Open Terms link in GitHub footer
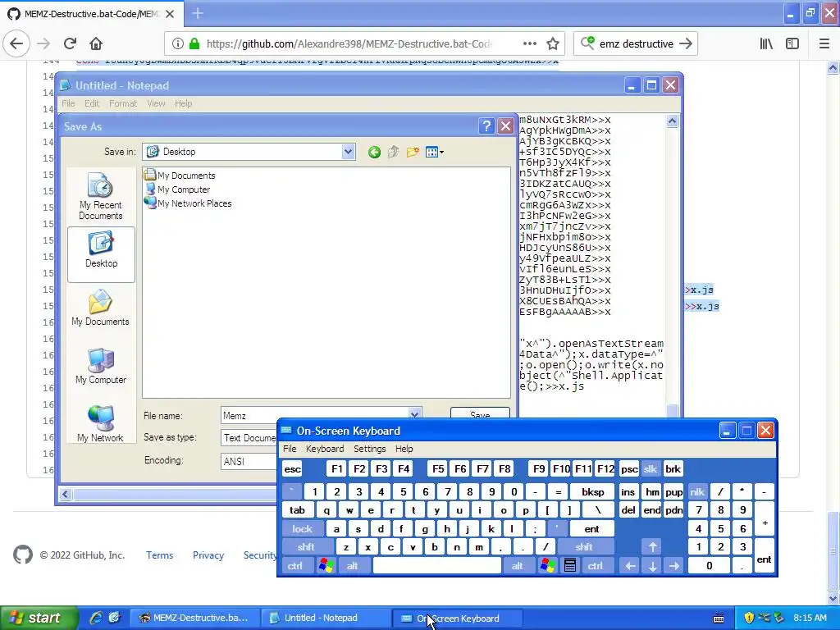The image size is (840, 630). [160, 555]
